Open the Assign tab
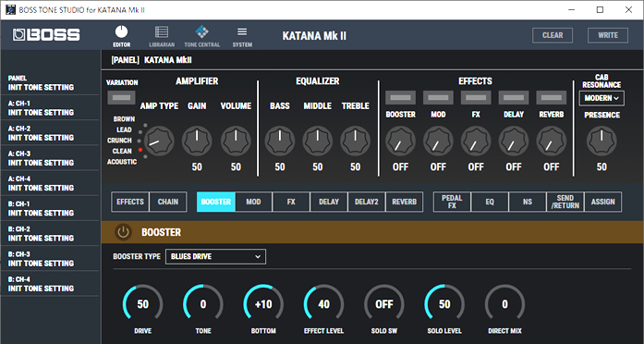This screenshot has width=644, height=344. point(603,202)
